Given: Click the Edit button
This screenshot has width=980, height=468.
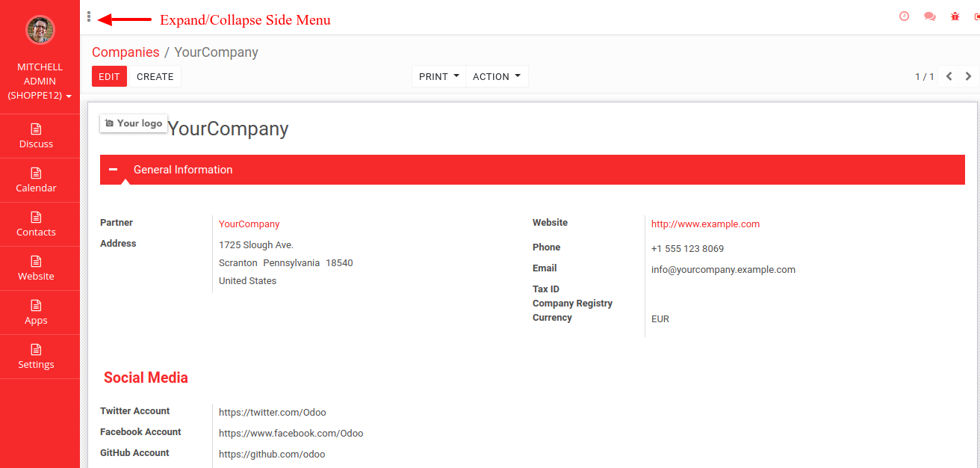Looking at the screenshot, I should (109, 76).
